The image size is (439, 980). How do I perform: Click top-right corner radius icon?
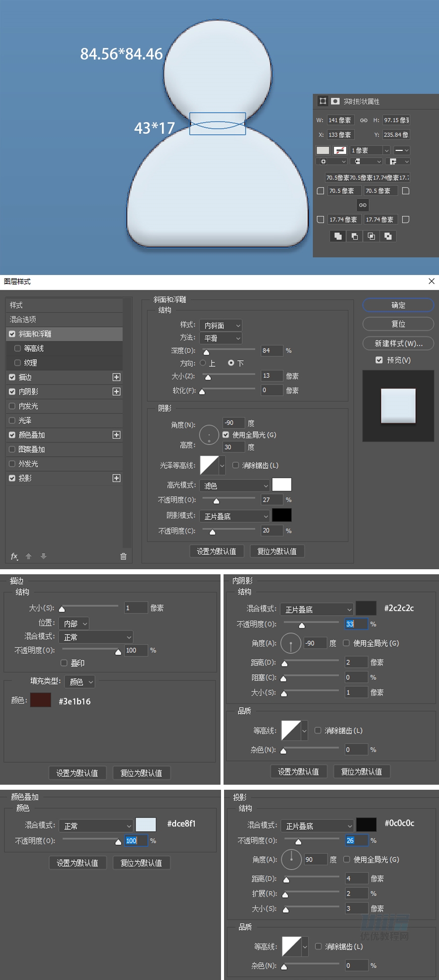[x=406, y=191]
